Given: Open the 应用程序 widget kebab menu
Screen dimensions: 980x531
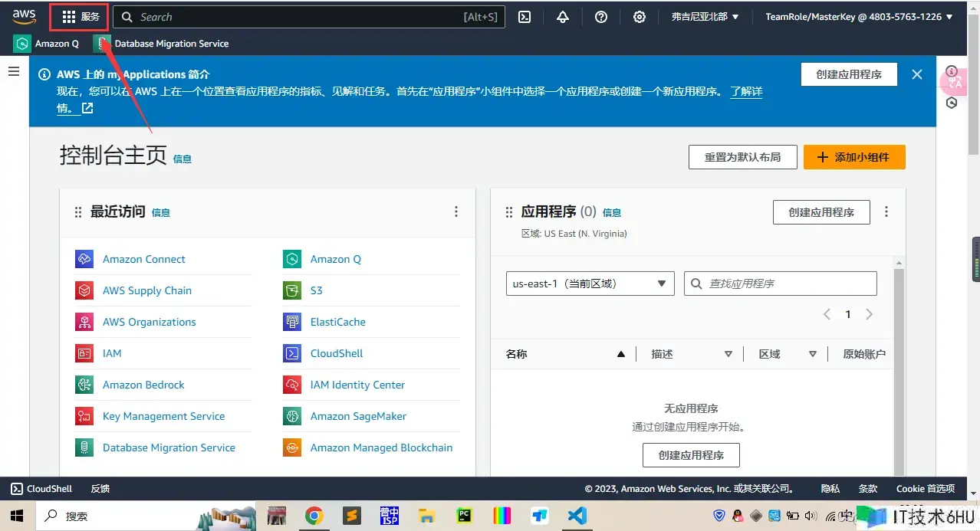Looking at the screenshot, I should click(887, 212).
